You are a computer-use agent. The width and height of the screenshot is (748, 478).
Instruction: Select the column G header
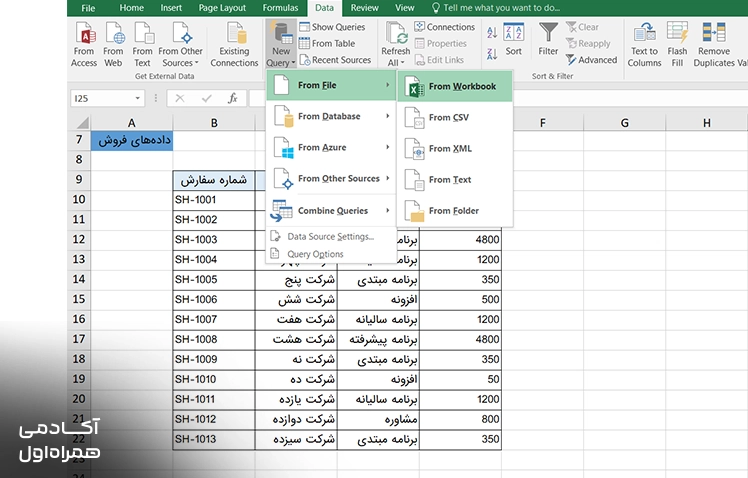pos(624,123)
